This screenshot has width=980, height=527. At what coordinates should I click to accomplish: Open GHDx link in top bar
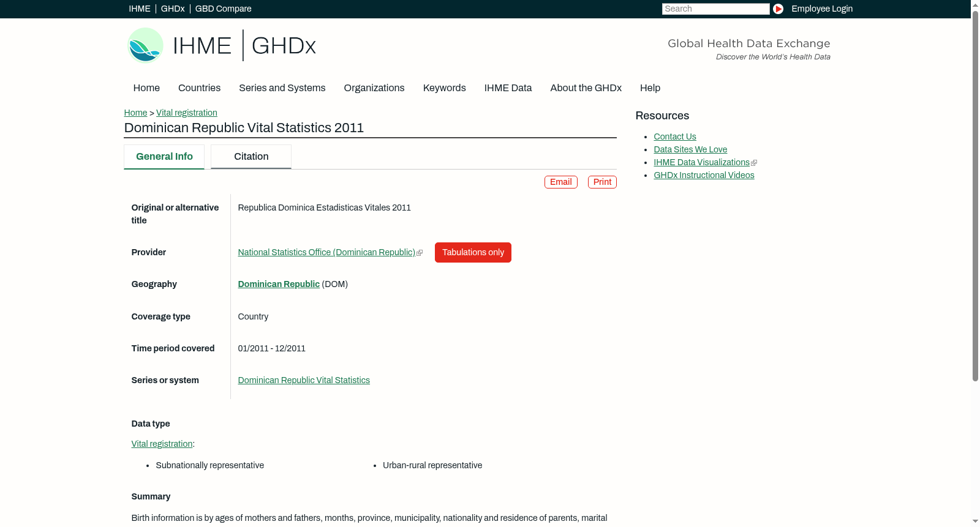coord(173,9)
